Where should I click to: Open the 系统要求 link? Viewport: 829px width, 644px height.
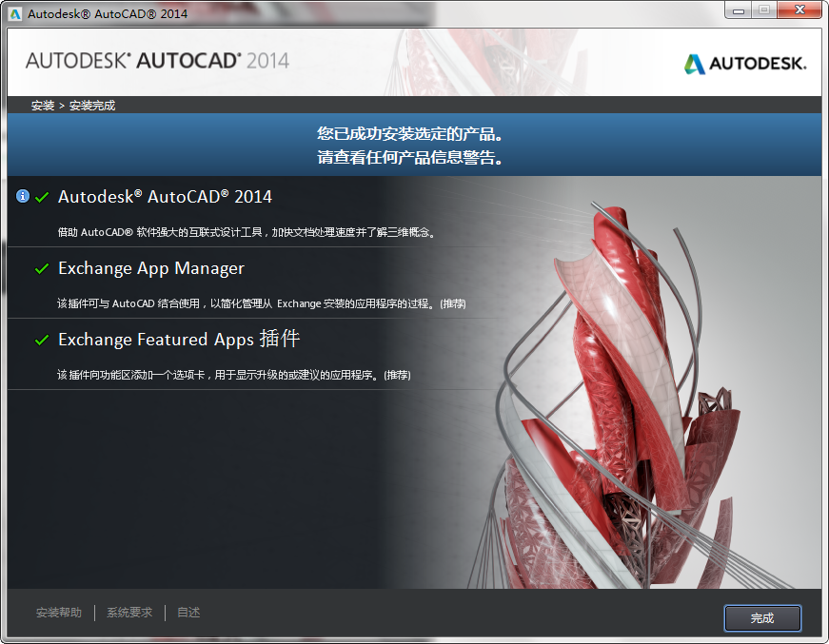click(x=128, y=613)
